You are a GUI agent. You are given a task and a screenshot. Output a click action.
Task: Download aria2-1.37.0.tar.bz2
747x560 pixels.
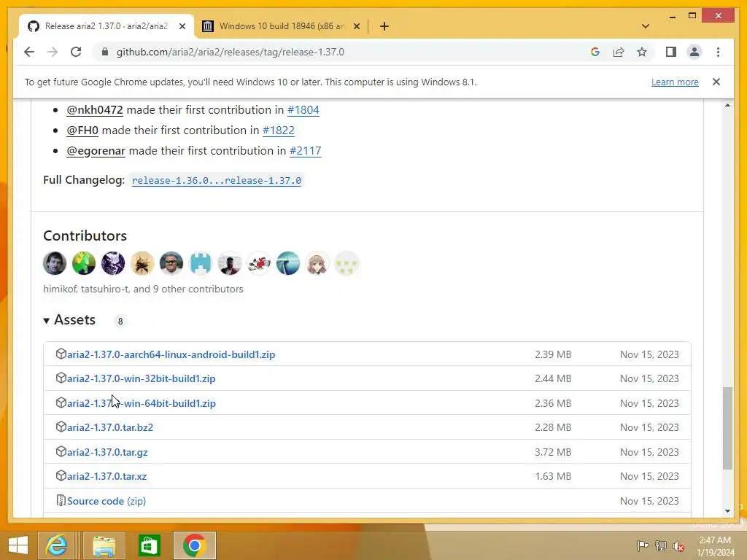(x=110, y=427)
